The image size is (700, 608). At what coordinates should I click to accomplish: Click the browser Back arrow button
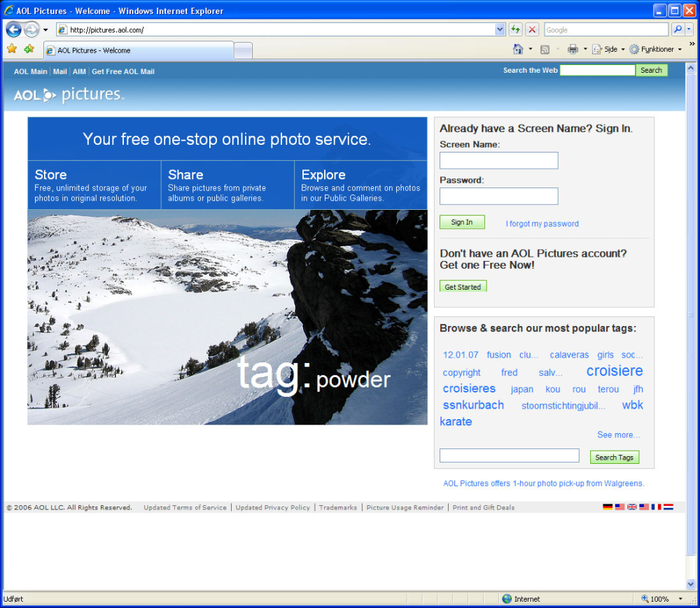click(13, 30)
